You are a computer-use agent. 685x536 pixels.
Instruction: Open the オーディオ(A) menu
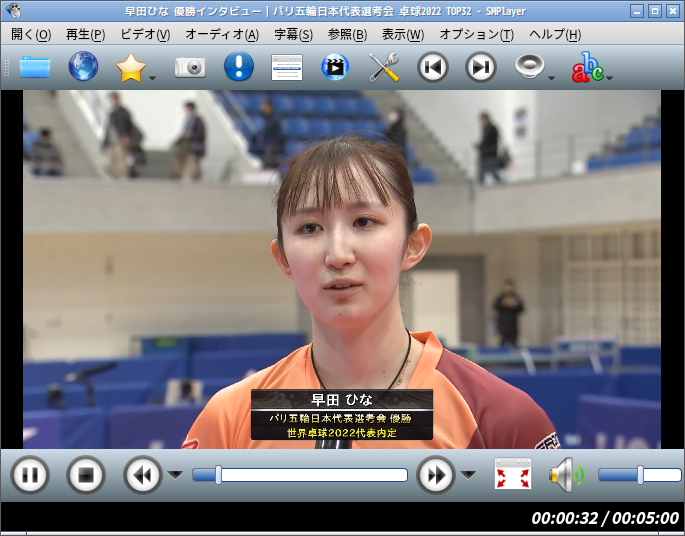click(x=222, y=35)
